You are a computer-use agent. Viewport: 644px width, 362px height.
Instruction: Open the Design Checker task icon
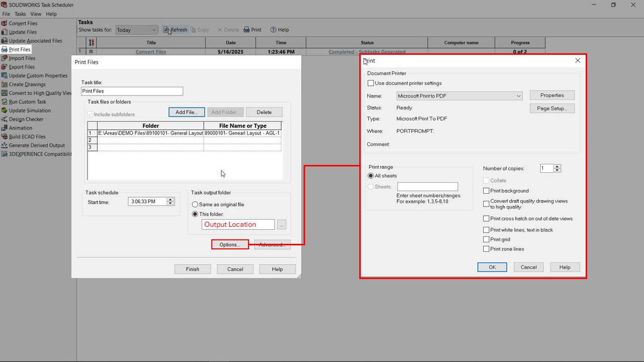(x=5, y=119)
